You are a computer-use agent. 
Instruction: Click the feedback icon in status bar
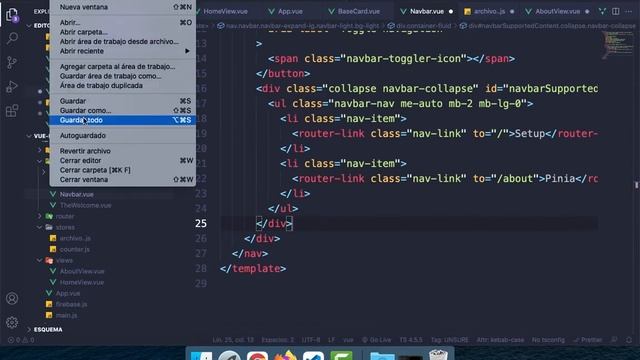[614, 340]
